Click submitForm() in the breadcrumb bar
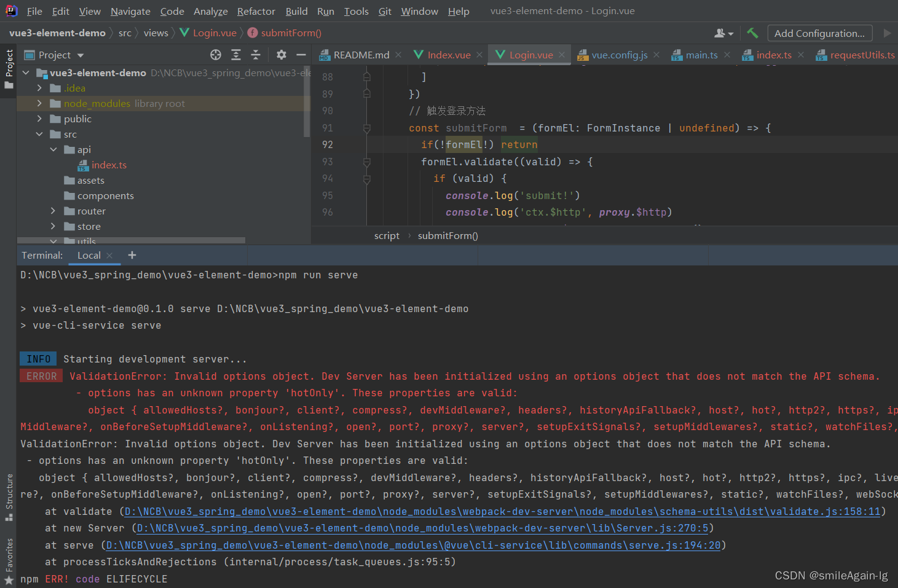The image size is (898, 588). (447, 235)
